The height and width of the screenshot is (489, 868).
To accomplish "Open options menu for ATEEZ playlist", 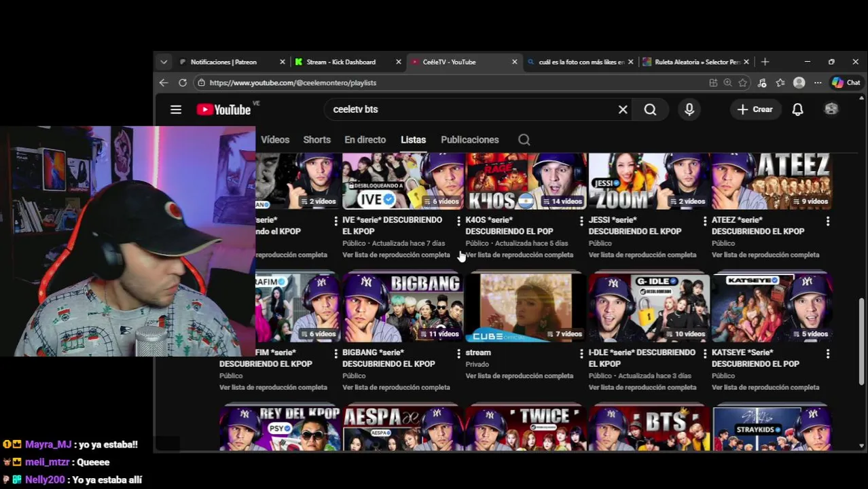I will pos(827,221).
